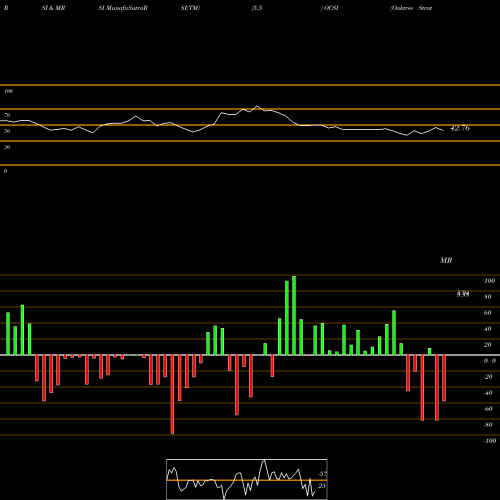Click the RSI axis label 50

tap(7, 131)
